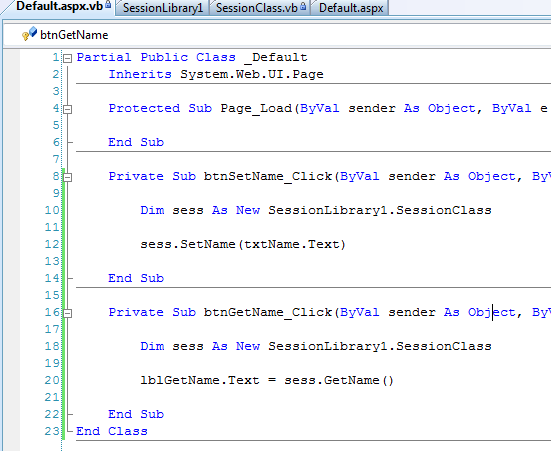Collapse the Page_Load sub outline
The width and height of the screenshot is (551, 451).
coord(67,109)
